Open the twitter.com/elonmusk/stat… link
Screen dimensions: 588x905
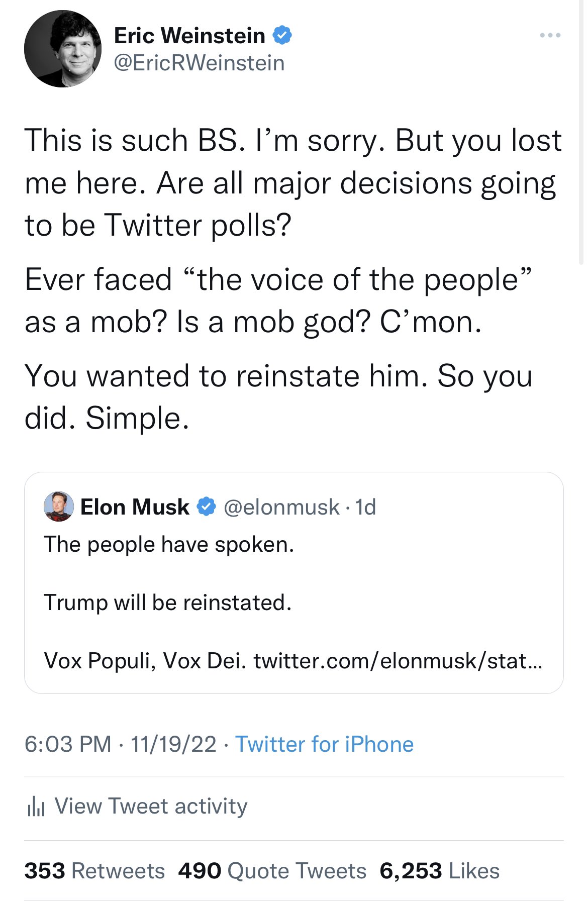pyautogui.click(x=398, y=661)
